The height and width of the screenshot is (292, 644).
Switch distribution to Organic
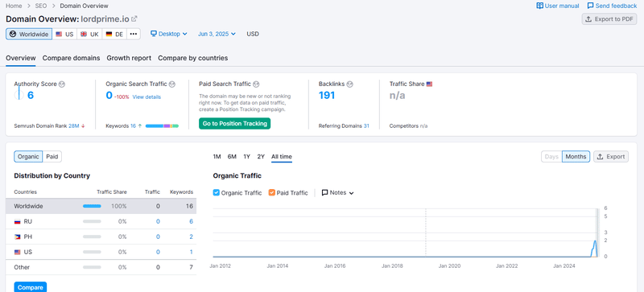coord(28,157)
